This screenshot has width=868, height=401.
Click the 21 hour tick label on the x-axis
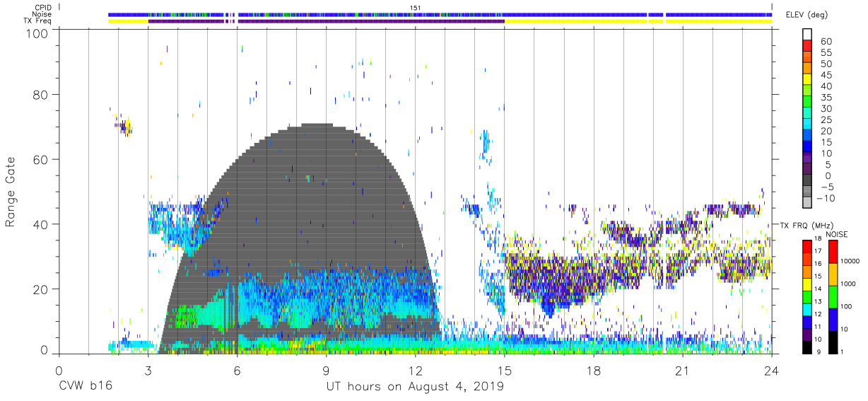[683, 371]
